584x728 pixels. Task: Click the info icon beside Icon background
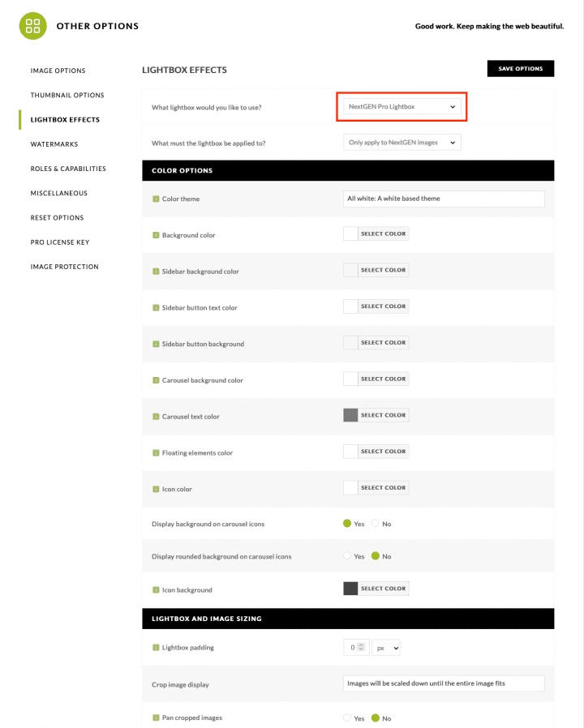pyautogui.click(x=156, y=589)
